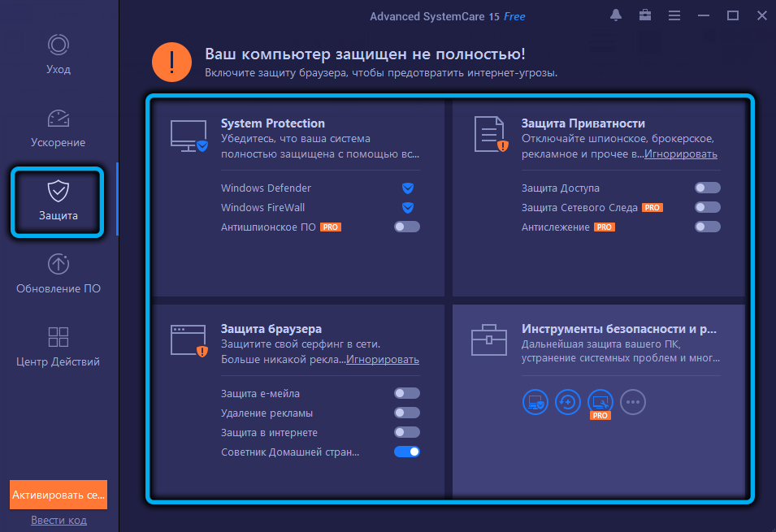Click the Инструменты безопасности toolbox icon
Viewport: 776px width, 532px height.
point(489,340)
